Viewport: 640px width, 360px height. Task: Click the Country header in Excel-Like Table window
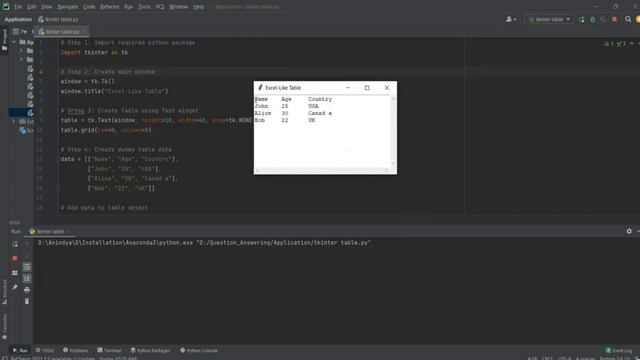coord(320,99)
